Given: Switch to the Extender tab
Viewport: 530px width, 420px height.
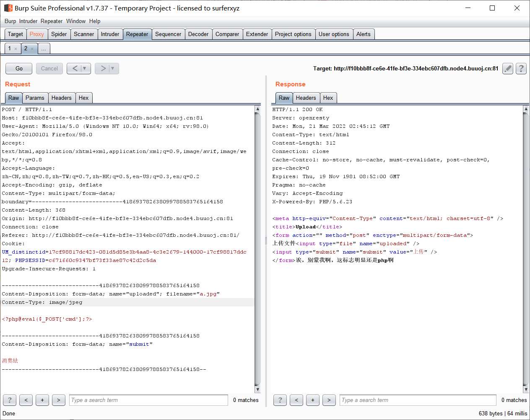Looking at the screenshot, I should coord(257,34).
